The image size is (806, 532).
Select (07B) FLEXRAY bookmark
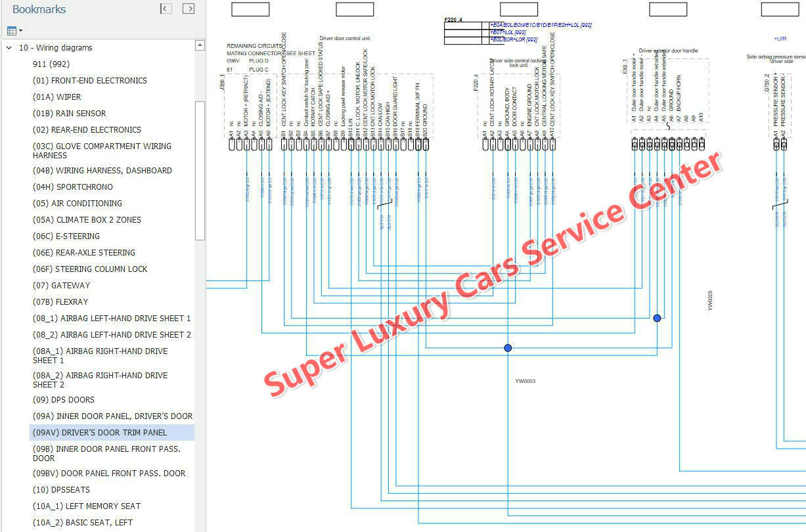60,302
